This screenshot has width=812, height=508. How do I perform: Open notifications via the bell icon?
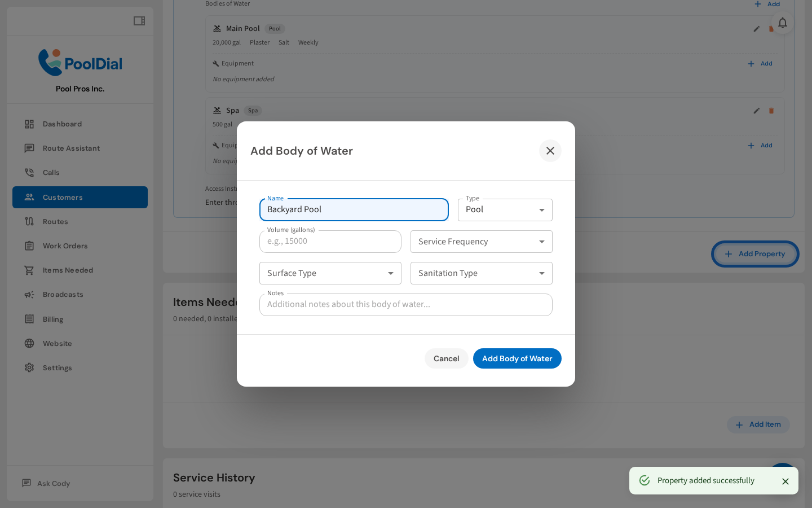783,23
